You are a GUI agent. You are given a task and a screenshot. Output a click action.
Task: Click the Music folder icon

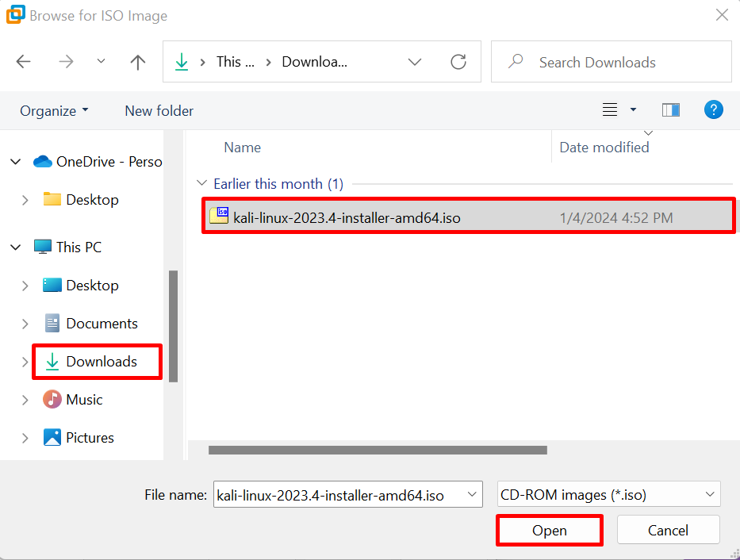click(52, 399)
